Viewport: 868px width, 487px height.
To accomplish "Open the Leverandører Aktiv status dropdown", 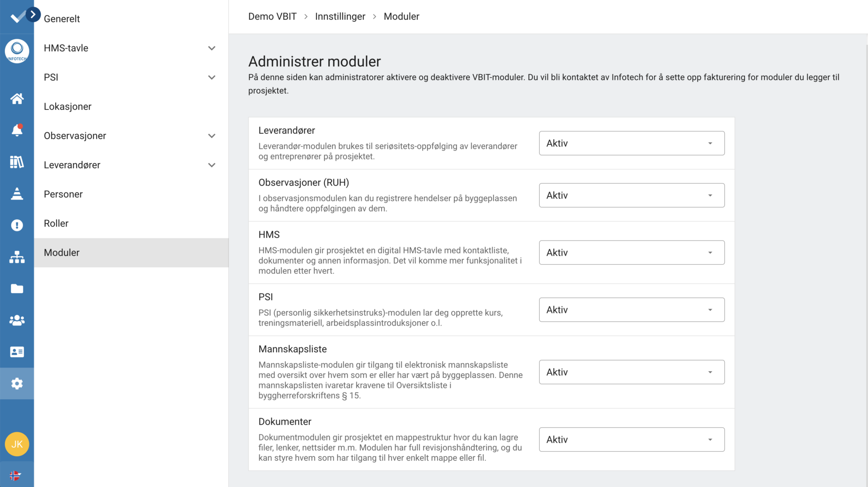I will tap(631, 143).
